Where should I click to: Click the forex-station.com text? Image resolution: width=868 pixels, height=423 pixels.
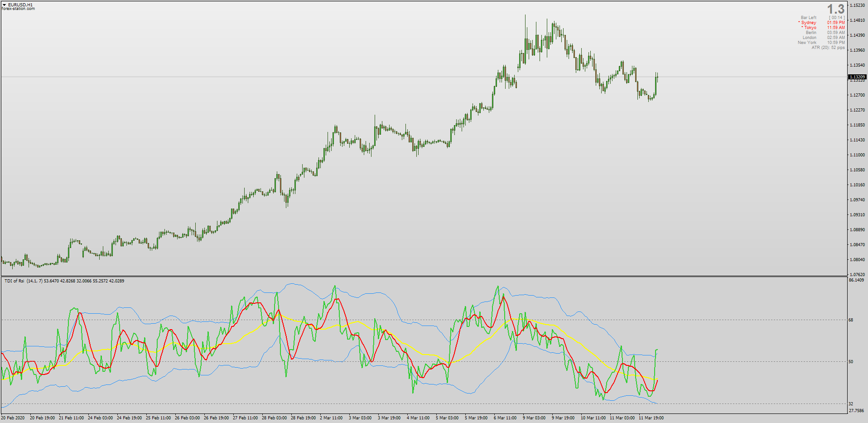18,9
